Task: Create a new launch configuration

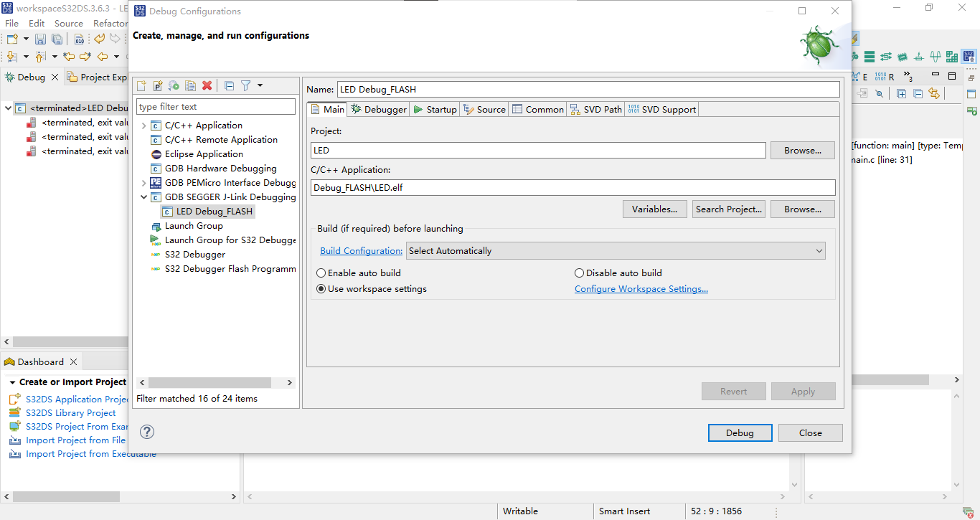Action: [x=141, y=85]
